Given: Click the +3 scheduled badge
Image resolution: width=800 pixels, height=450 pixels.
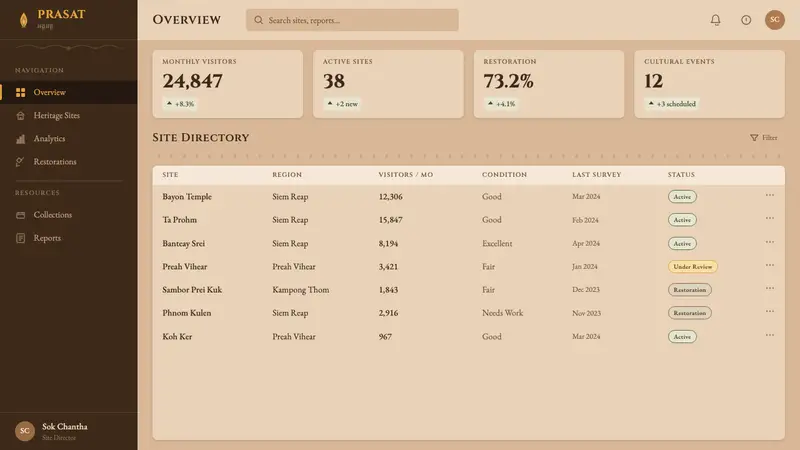Looking at the screenshot, I should coord(672,104).
